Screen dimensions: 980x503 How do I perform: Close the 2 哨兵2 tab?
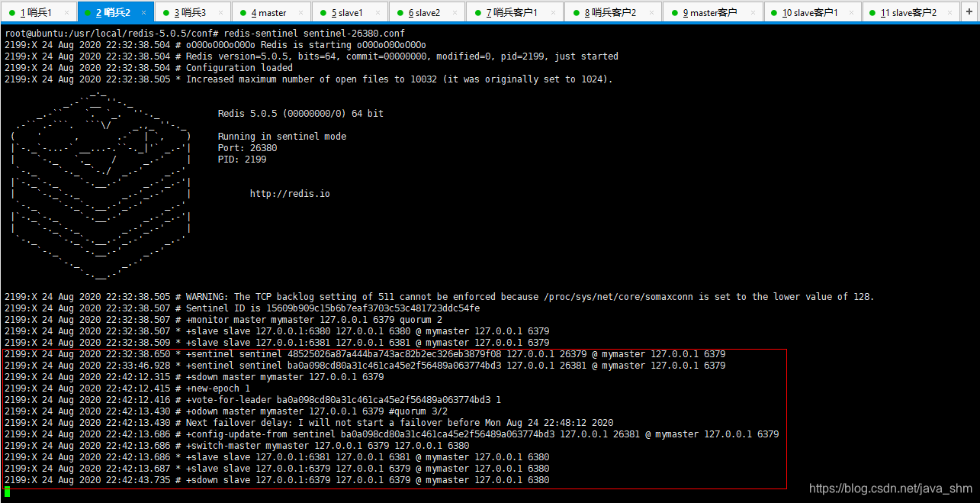[145, 13]
